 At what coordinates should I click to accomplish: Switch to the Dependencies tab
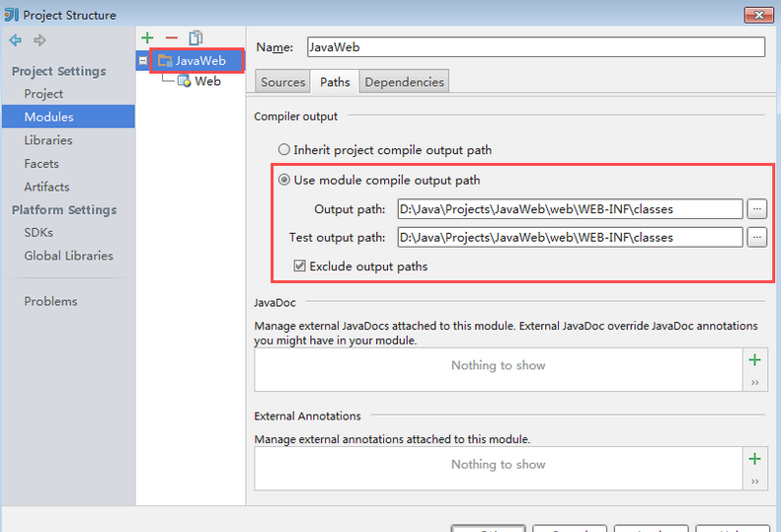tap(404, 82)
